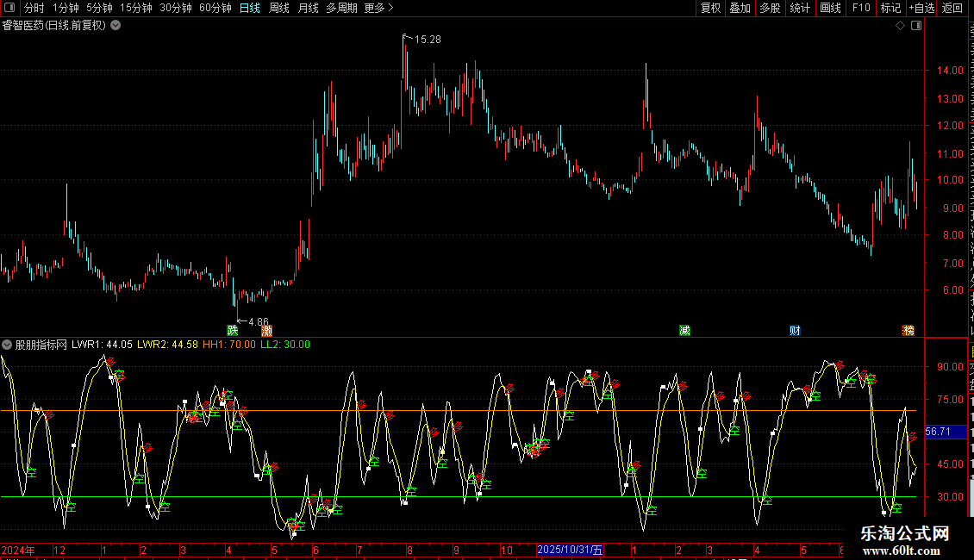The height and width of the screenshot is (560, 974).
Task: Open the 统计 statistics tool
Action: (799, 8)
